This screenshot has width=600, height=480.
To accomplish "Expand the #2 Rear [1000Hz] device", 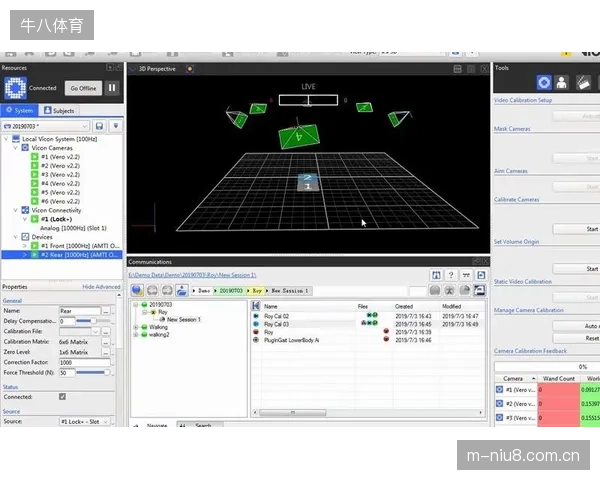I will tap(25, 255).
